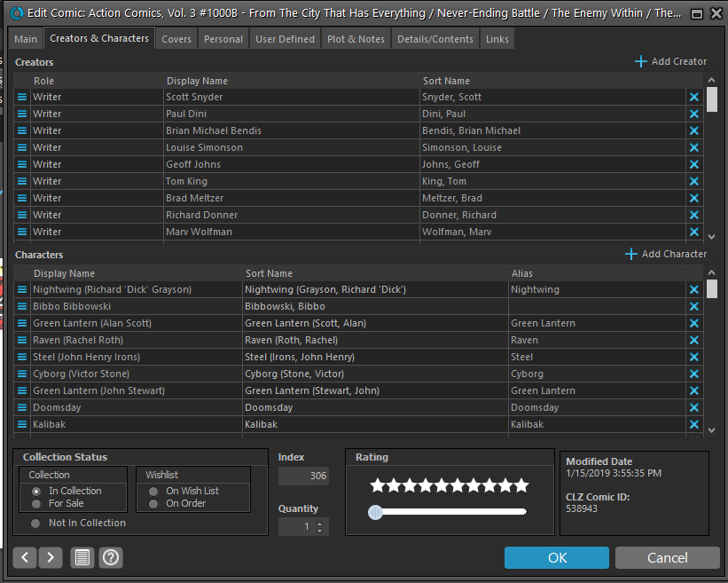Click Add Creator button
The image size is (728, 583).
point(670,61)
